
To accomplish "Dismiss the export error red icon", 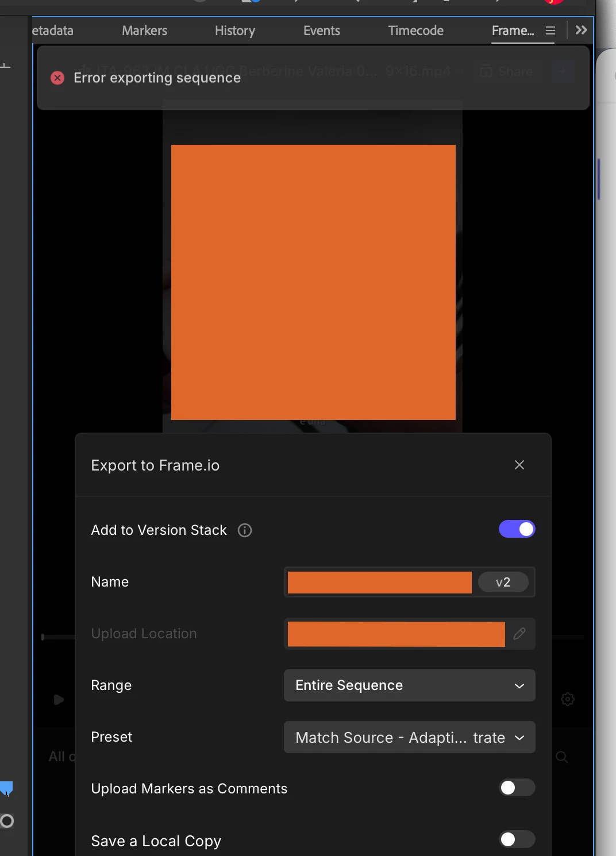I will [57, 78].
